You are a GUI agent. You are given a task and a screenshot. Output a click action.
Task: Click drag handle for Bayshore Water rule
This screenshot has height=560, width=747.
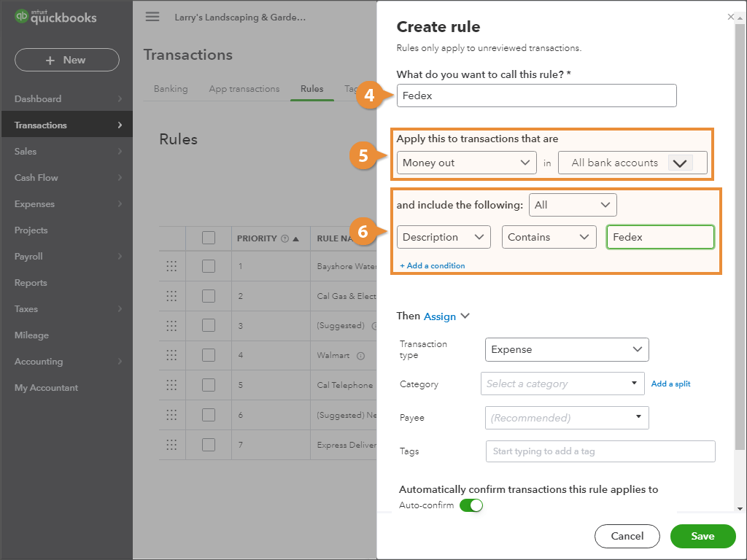171,266
